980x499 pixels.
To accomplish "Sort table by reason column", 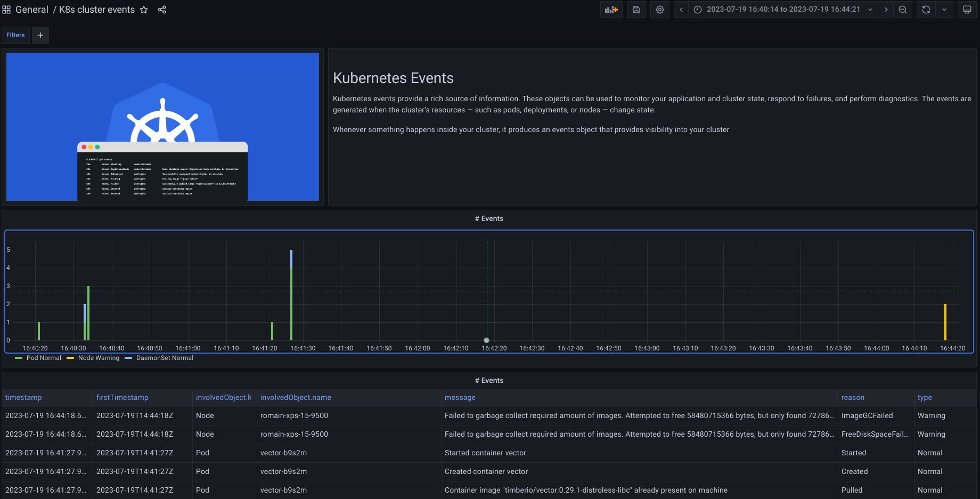I will (853, 397).
